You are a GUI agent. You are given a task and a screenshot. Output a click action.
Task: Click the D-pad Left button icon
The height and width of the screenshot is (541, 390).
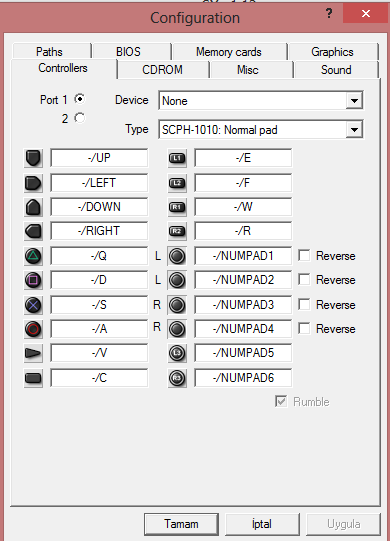pos(33,183)
